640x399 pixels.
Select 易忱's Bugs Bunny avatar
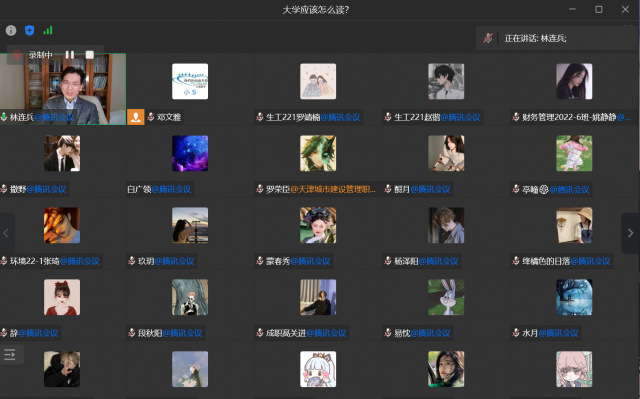click(x=446, y=297)
